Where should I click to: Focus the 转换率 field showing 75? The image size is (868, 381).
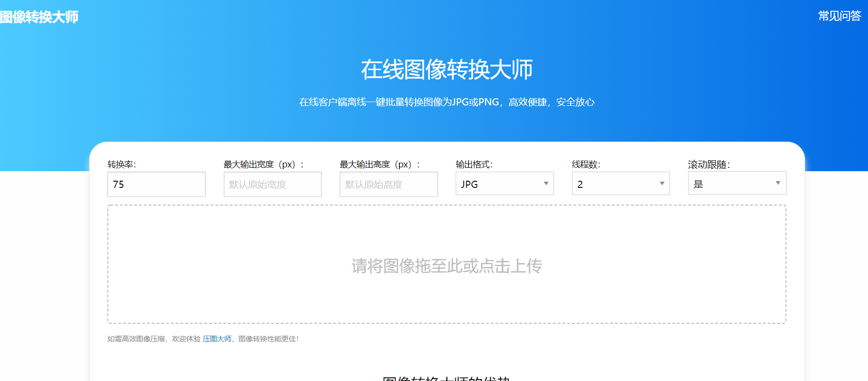[156, 185]
